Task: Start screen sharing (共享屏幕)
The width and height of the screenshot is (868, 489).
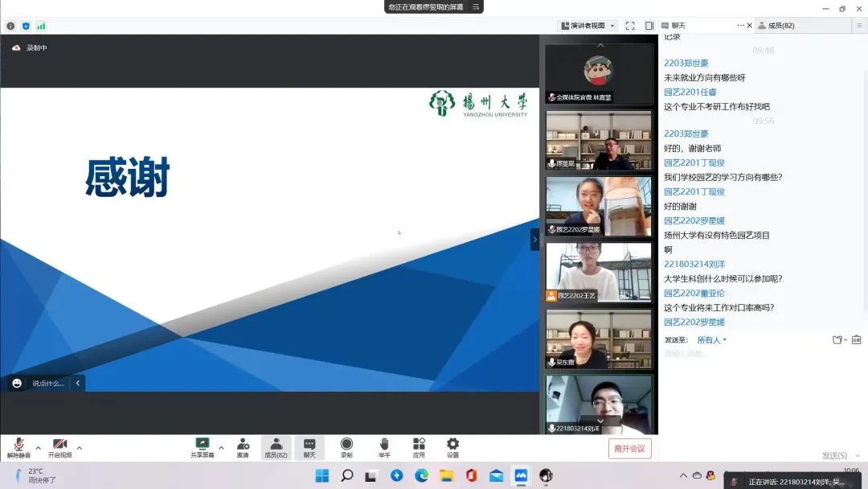Action: pos(202,447)
